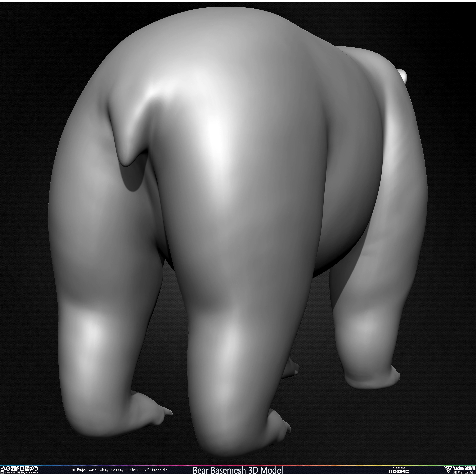Click the Facebook icon under Contact me
This screenshot has height=476, width=476.
390,472
